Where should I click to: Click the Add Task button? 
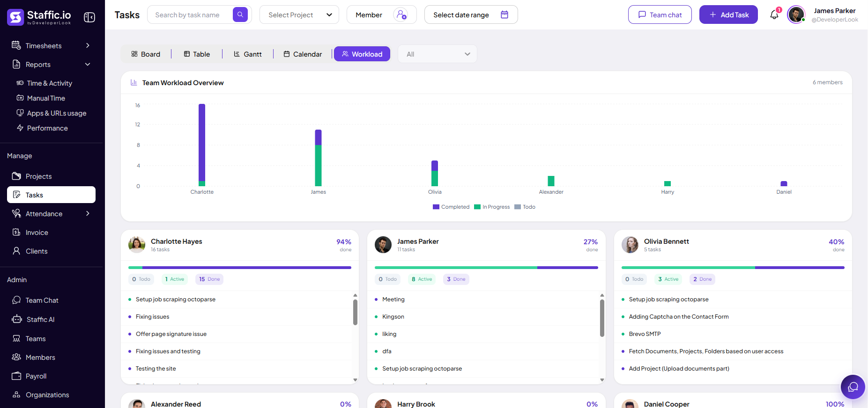[x=728, y=15]
